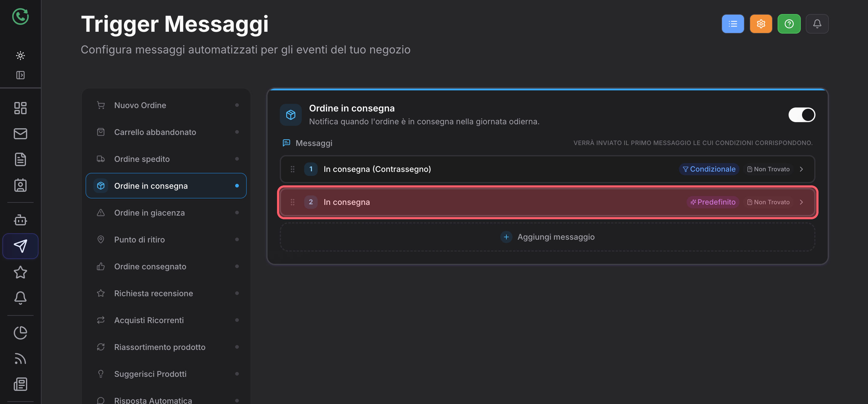
Task: Open the mail envelope icon in sidebar
Action: coord(20,134)
